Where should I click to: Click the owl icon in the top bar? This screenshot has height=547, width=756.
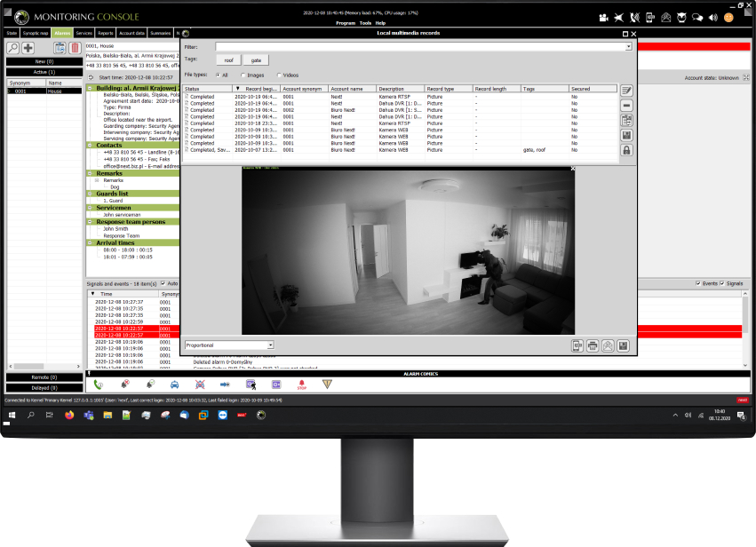681,18
